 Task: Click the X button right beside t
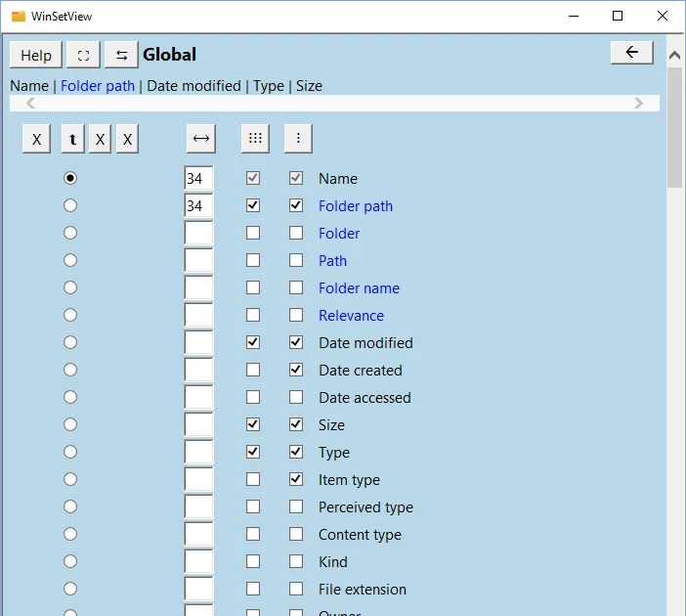click(100, 139)
